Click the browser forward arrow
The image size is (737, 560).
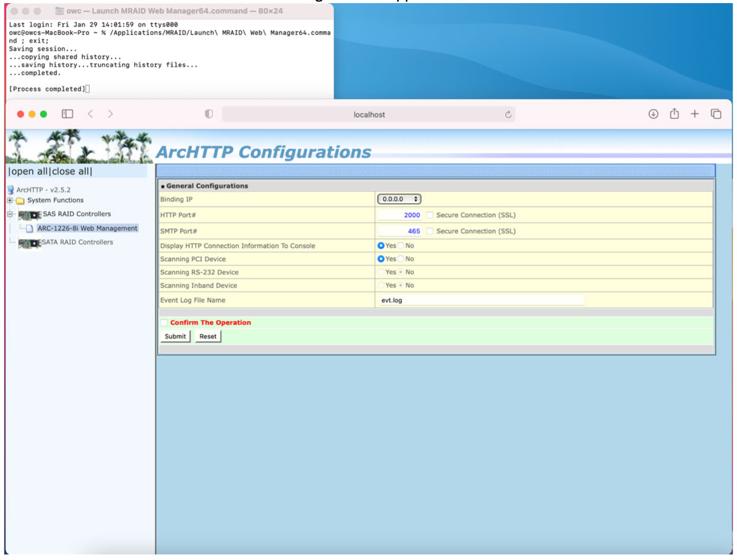click(x=110, y=114)
